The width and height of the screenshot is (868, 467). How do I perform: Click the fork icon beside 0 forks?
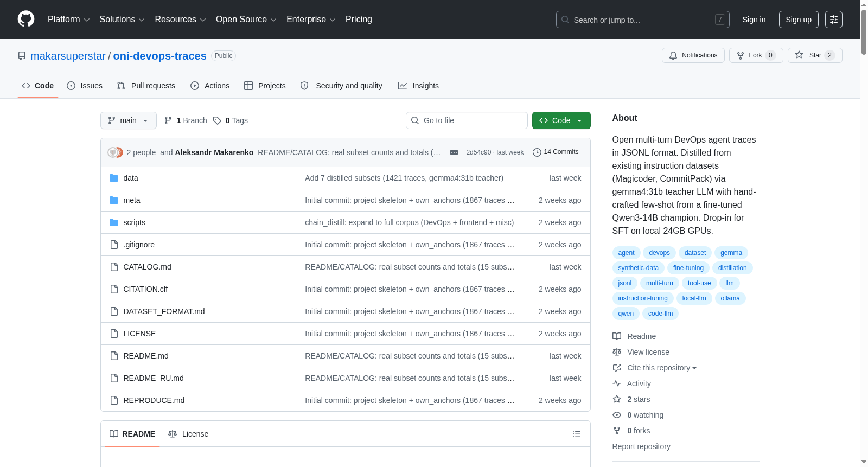click(617, 431)
